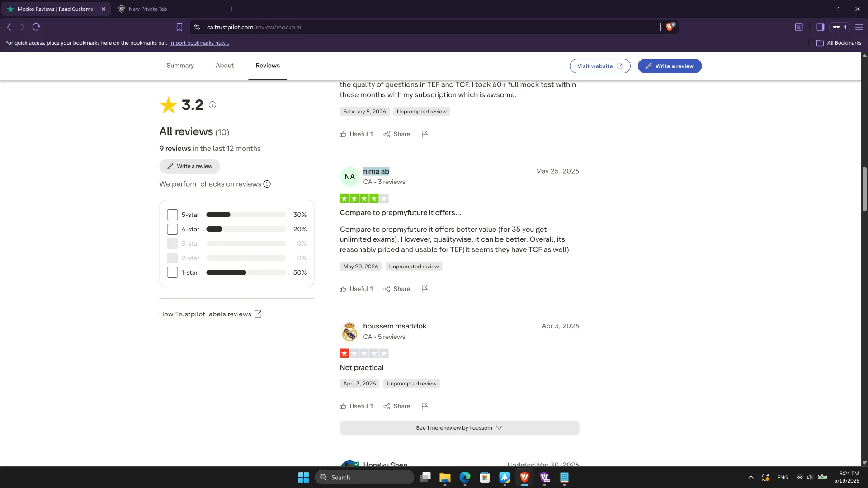Switch to the Summary tab
Image resolution: width=868 pixels, height=488 pixels.
(180, 66)
